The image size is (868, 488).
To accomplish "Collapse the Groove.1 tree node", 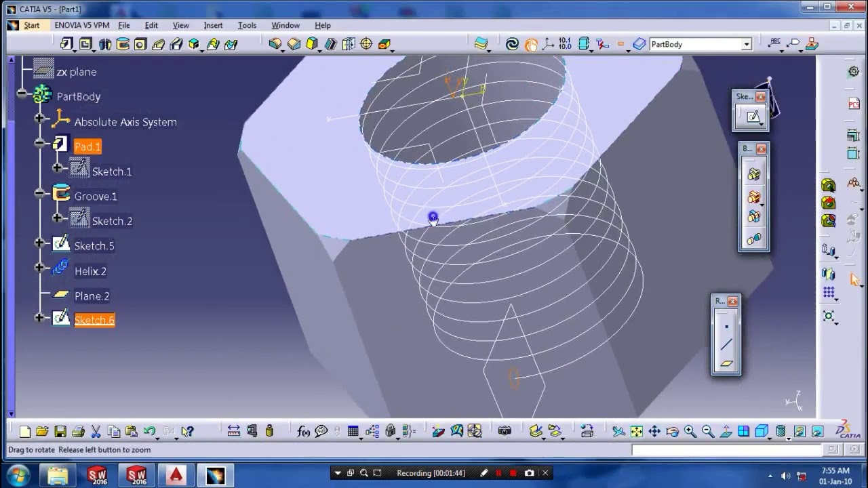I will coord(39,193).
